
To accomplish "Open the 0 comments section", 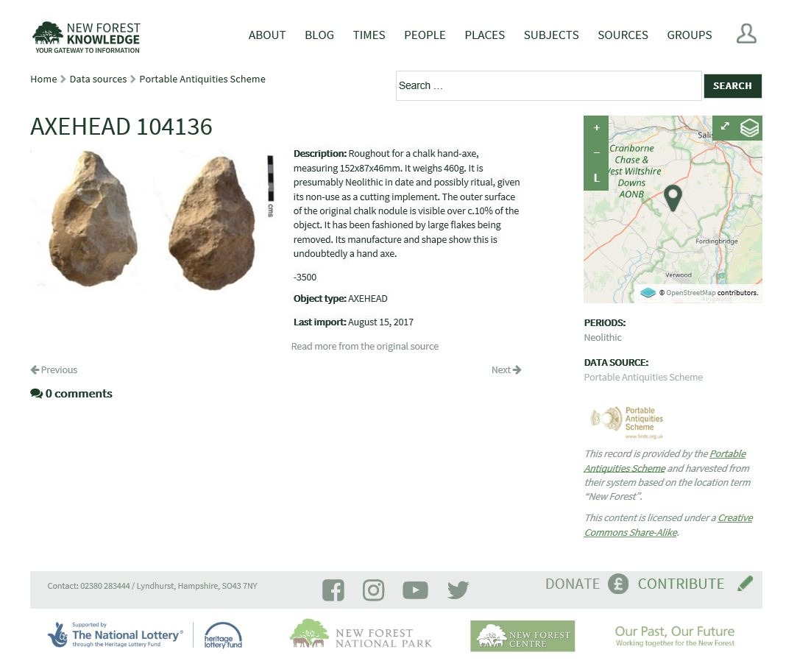I will pos(71,394).
